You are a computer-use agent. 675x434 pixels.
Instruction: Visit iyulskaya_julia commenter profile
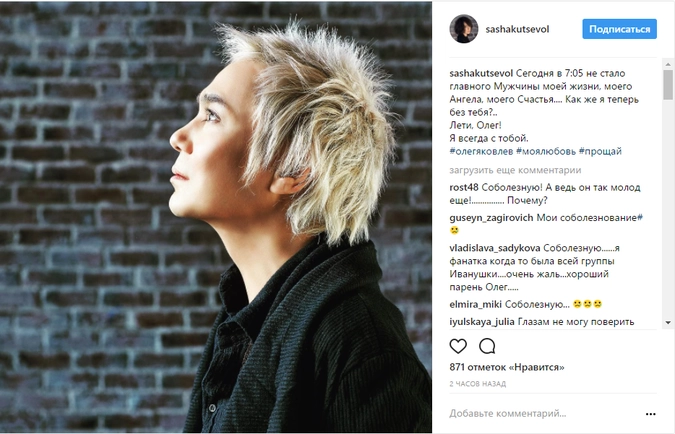coord(482,322)
